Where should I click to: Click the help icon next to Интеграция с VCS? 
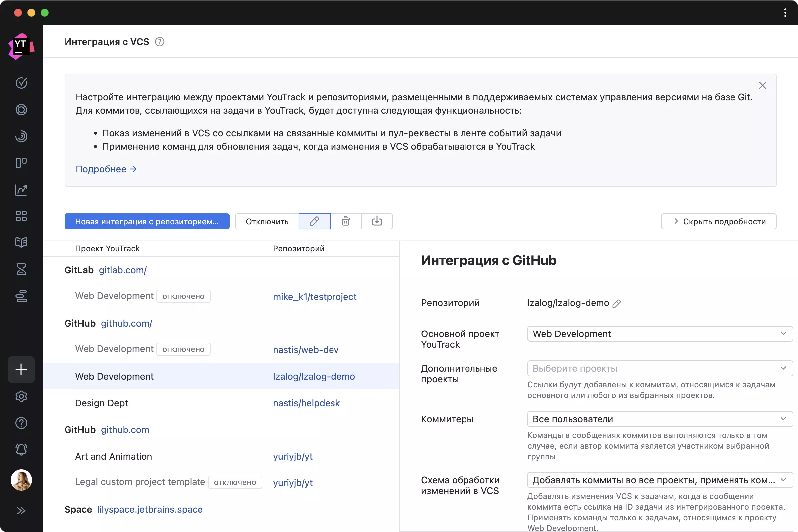pyautogui.click(x=160, y=41)
